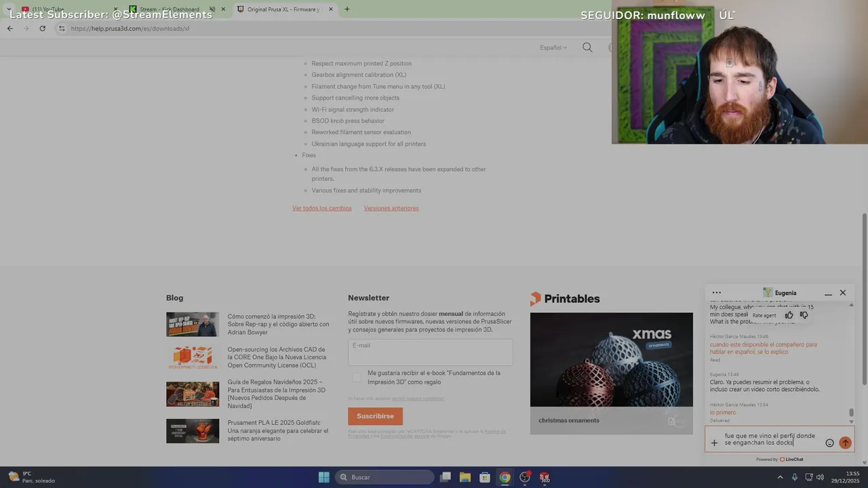Click the chat scrollbar thumb
Viewport: 868px width, 488px height.
click(851, 412)
